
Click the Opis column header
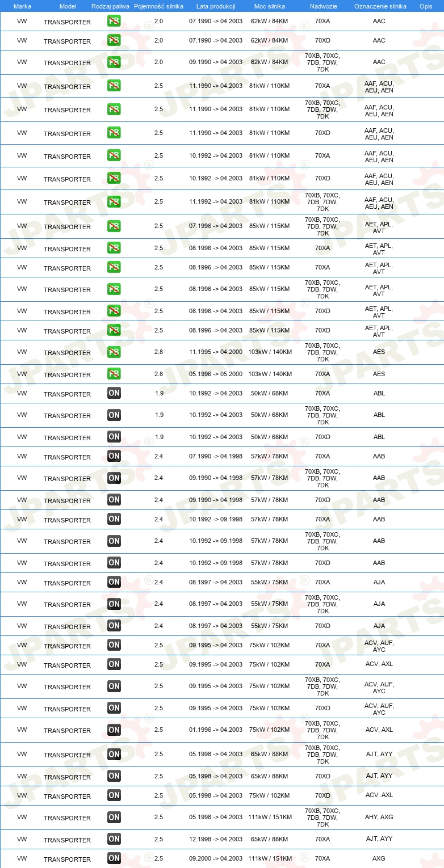tap(426, 6)
